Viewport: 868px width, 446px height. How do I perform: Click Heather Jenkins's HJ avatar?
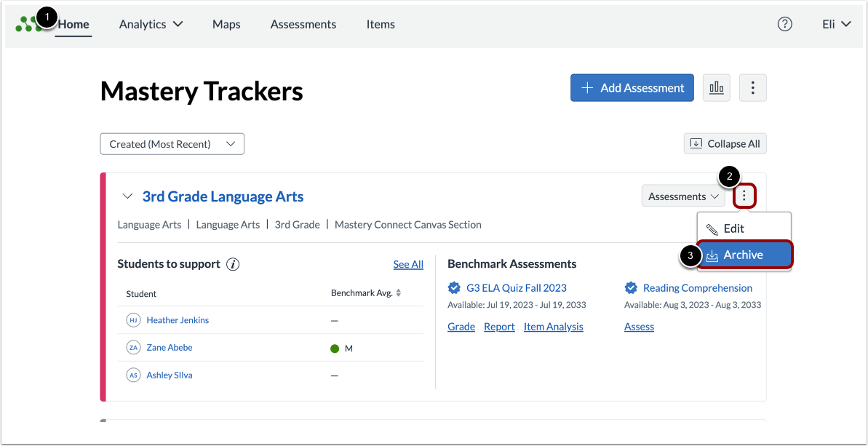[133, 319]
